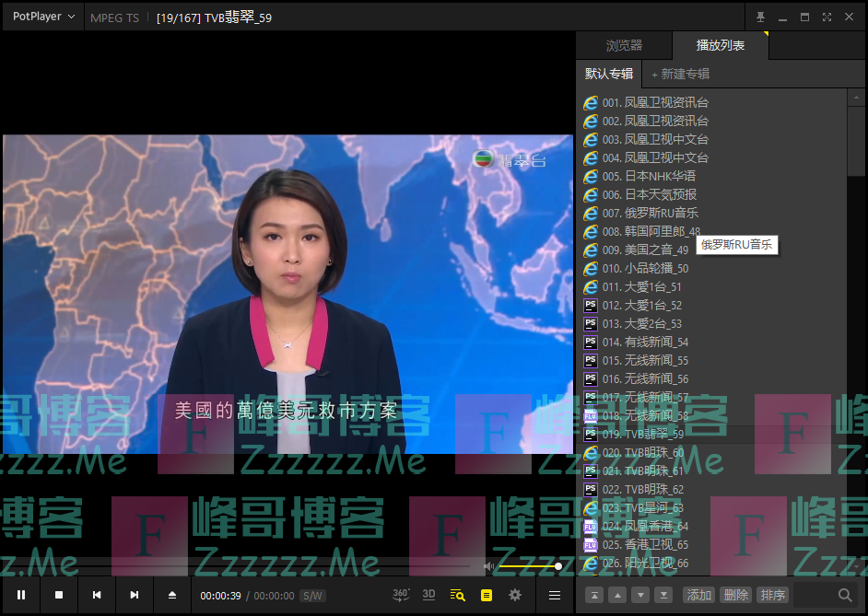Move selected channel up in playlist
Screen dimensions: 868x616
tap(617, 596)
